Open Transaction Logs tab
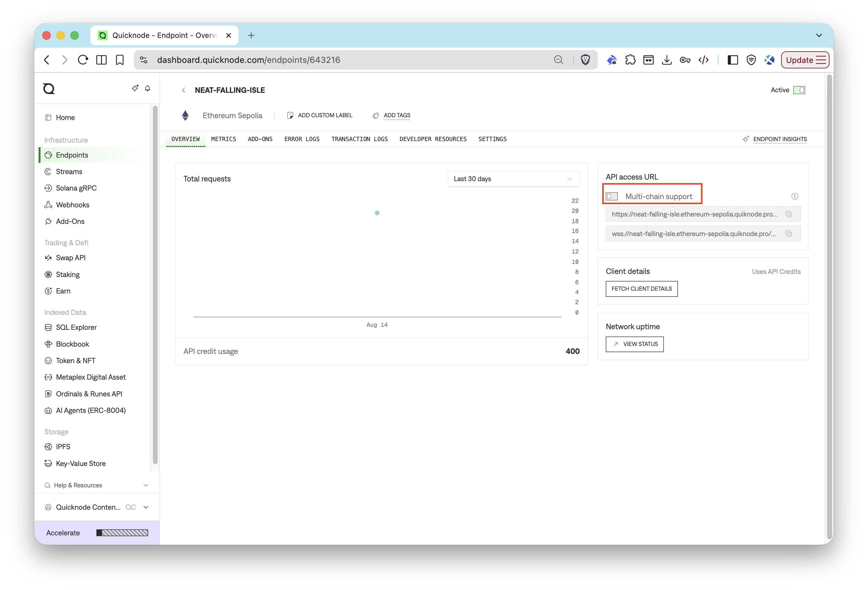This screenshot has height=590, width=868. click(359, 139)
